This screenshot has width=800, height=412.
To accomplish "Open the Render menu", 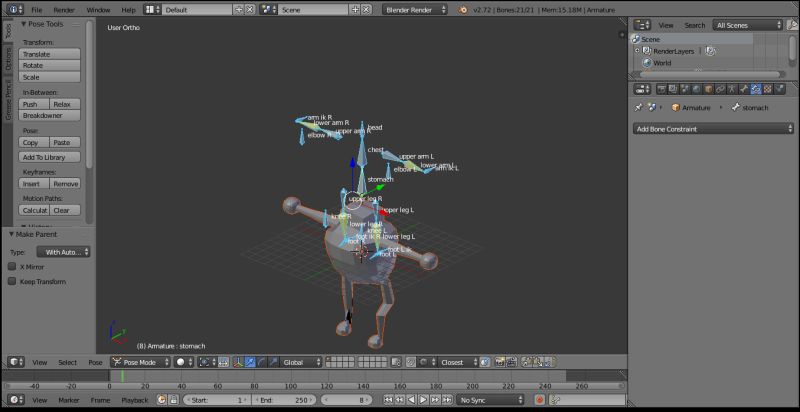I will coord(64,10).
